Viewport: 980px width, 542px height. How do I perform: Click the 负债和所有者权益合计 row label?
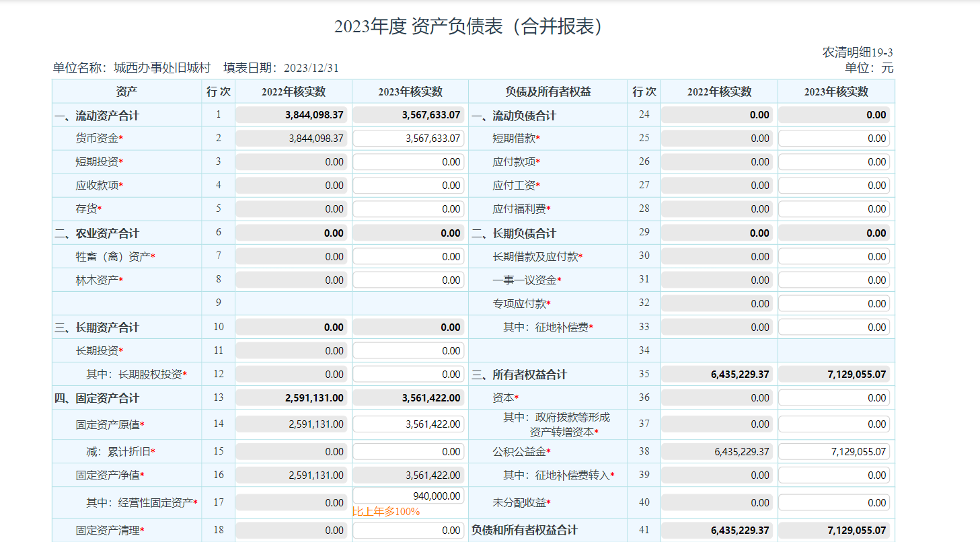(x=525, y=531)
